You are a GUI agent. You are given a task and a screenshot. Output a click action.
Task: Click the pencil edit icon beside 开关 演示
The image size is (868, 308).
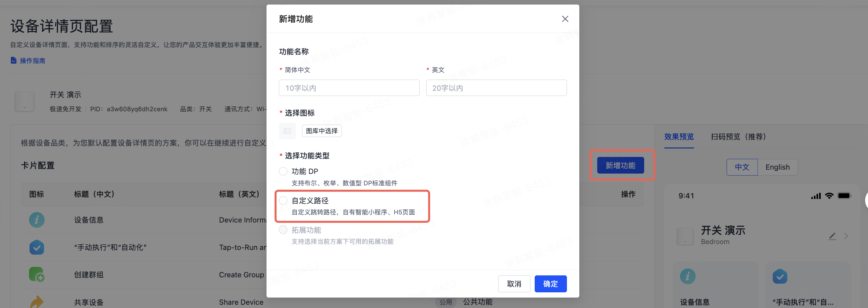pos(832,236)
